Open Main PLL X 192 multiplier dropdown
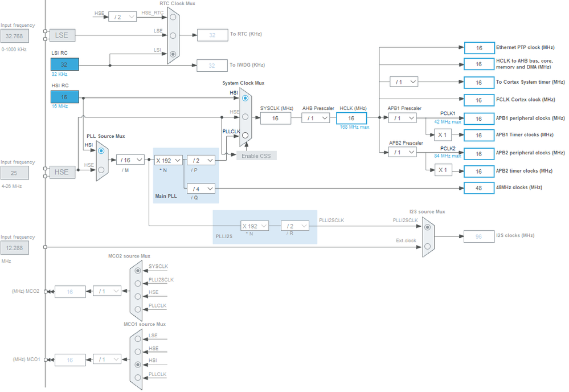 coord(169,160)
